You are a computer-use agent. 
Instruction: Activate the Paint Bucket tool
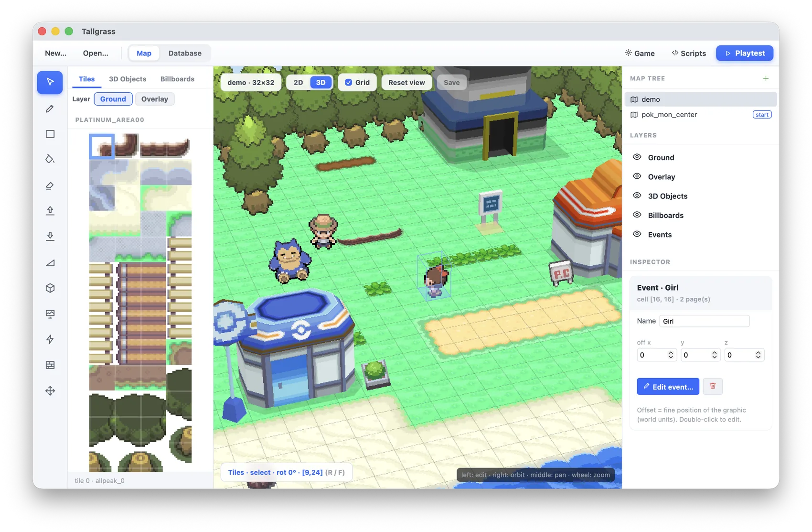(x=50, y=159)
